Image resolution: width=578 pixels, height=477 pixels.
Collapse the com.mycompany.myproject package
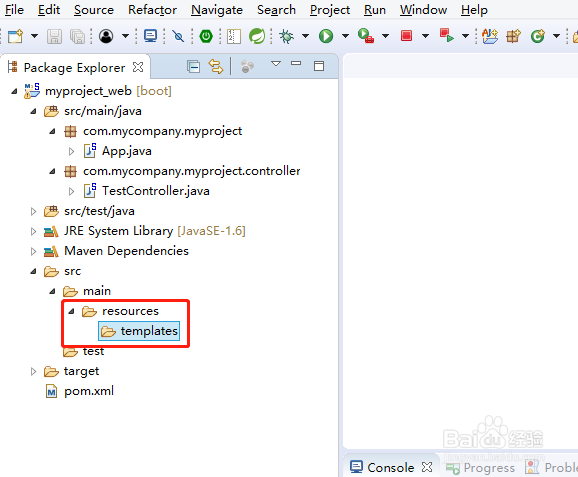52,131
